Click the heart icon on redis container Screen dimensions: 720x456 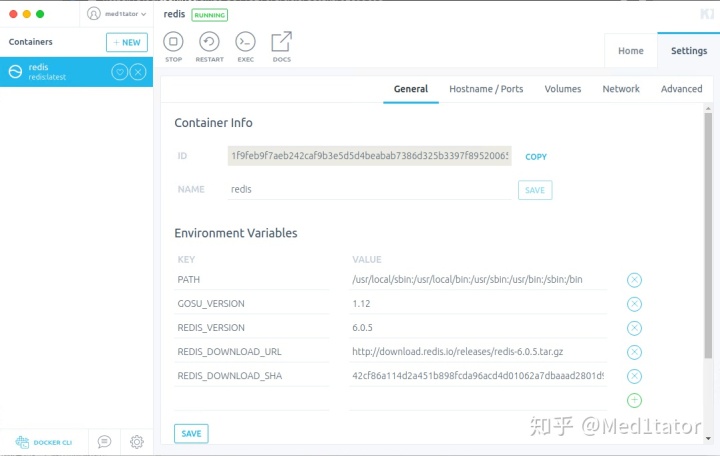[x=119, y=72]
